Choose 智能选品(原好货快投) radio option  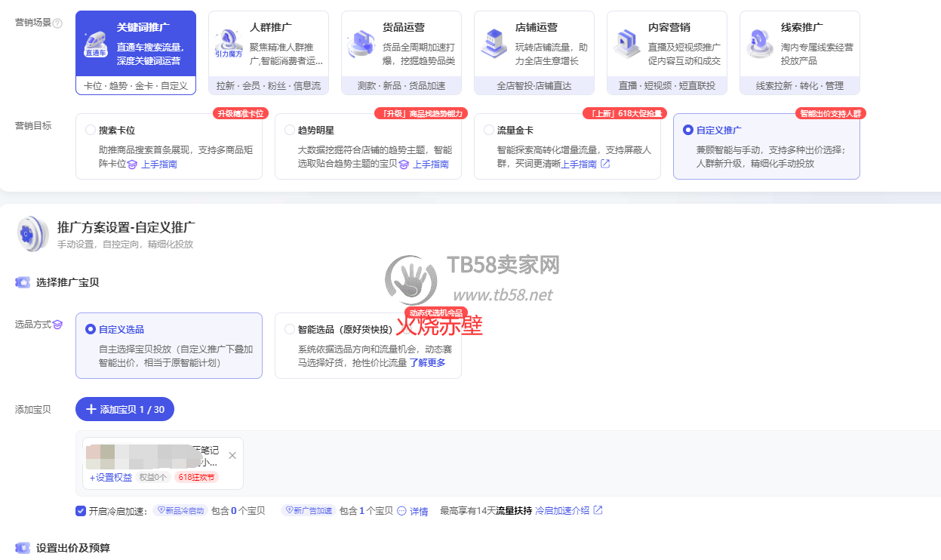(x=290, y=329)
